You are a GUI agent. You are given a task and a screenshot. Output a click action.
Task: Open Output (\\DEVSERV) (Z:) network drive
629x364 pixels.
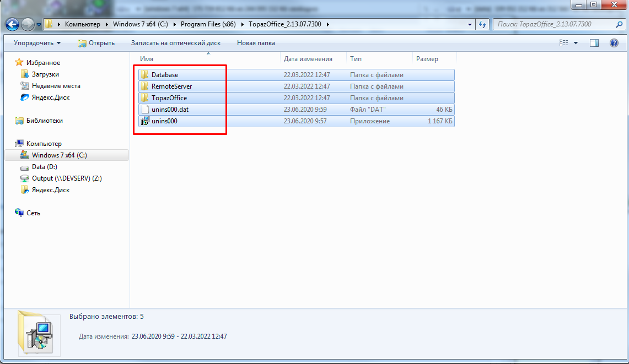pyautogui.click(x=67, y=178)
